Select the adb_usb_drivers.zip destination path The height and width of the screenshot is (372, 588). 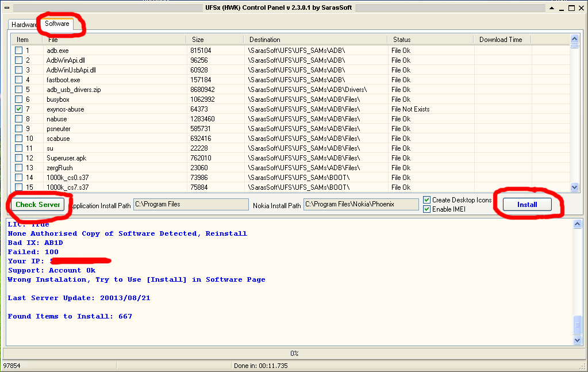pos(307,90)
